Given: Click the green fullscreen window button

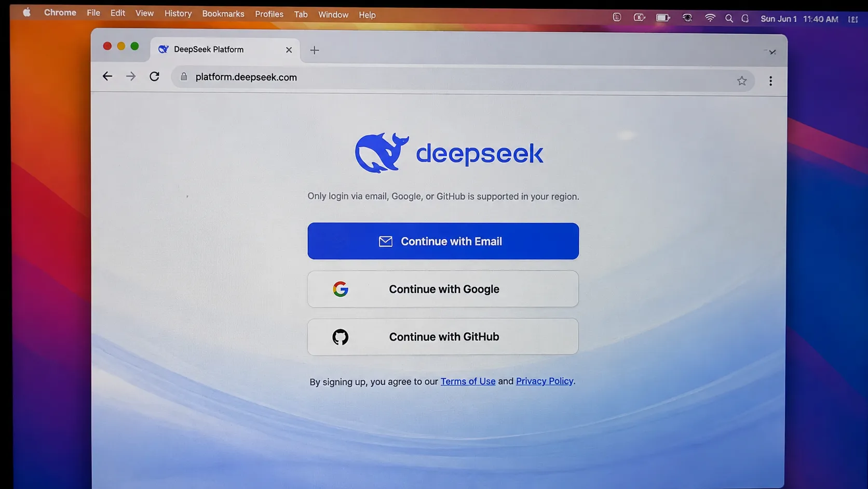Looking at the screenshot, I should click(134, 46).
